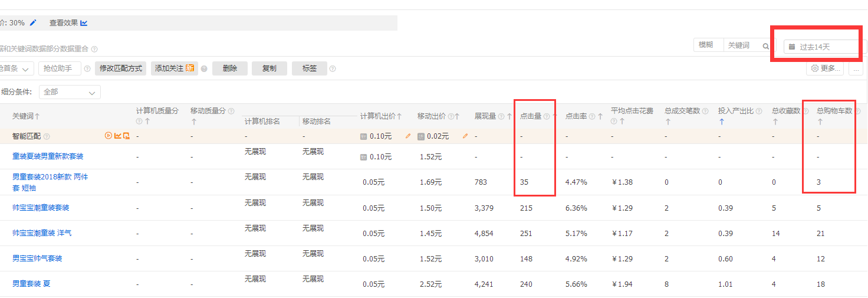Expand the 细分条件 全部 dropdown
Viewport: 868px width, 298px height.
coord(70,92)
